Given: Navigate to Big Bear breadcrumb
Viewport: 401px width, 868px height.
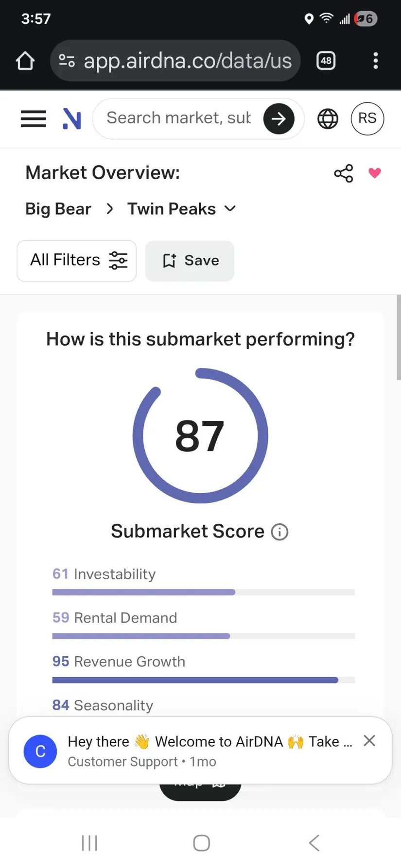Looking at the screenshot, I should 58,209.
